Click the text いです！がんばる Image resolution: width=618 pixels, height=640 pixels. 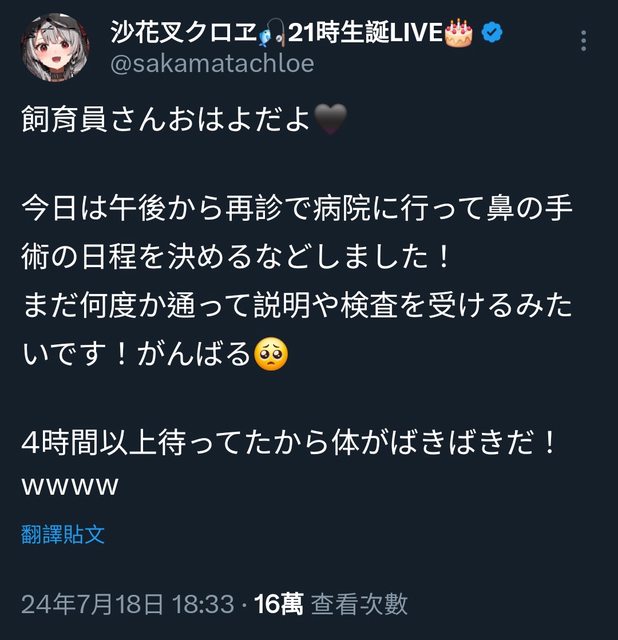(x=136, y=353)
